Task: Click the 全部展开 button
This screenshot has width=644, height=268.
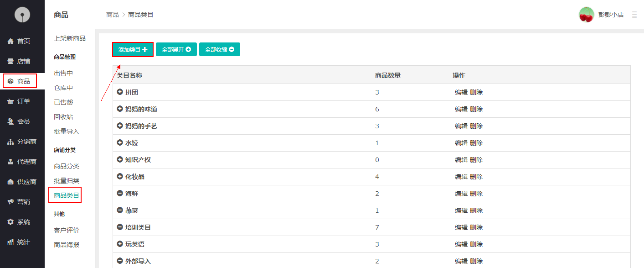Action: coord(176,50)
